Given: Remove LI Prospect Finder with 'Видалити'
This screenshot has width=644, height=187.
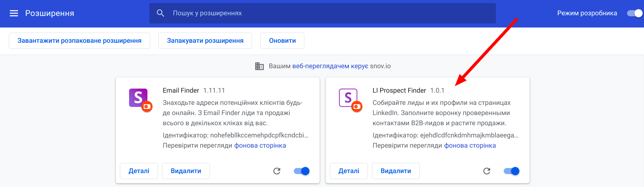Looking at the screenshot, I should (x=396, y=171).
